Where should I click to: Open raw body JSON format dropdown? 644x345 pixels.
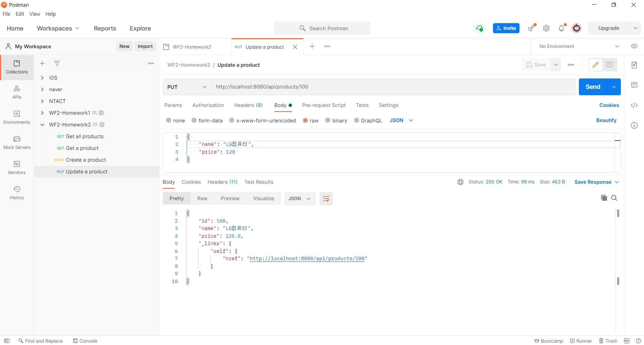pos(401,120)
